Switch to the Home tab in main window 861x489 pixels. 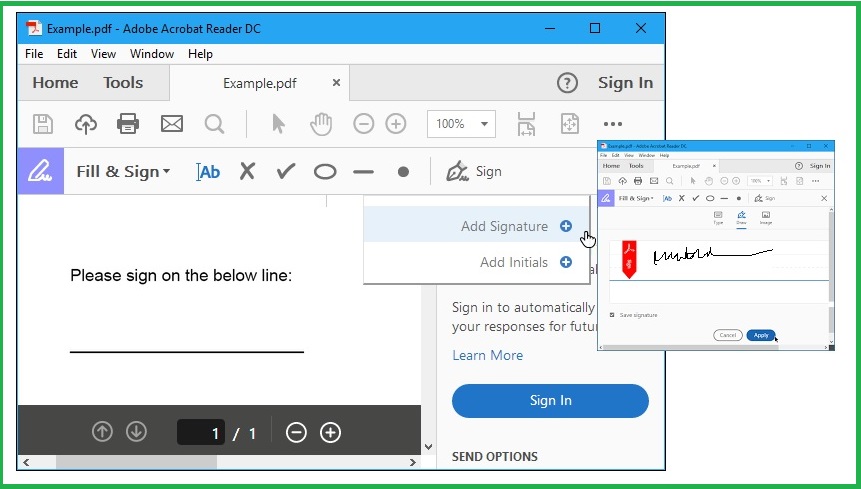tap(55, 83)
